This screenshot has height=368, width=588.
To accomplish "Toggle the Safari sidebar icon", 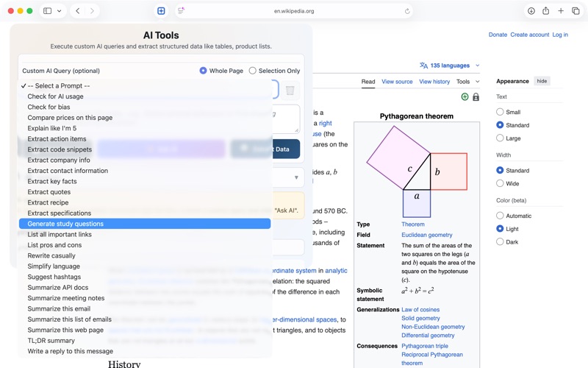I will click(x=48, y=11).
